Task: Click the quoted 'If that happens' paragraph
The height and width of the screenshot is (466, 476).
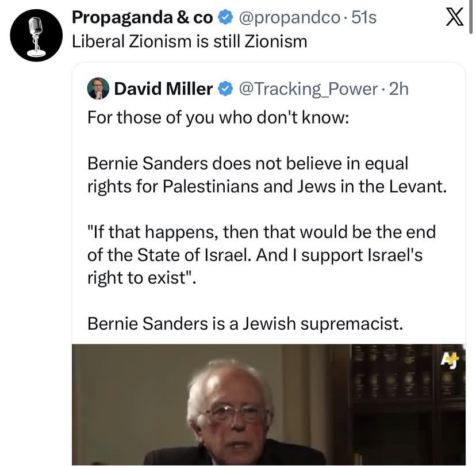Action: (x=262, y=255)
